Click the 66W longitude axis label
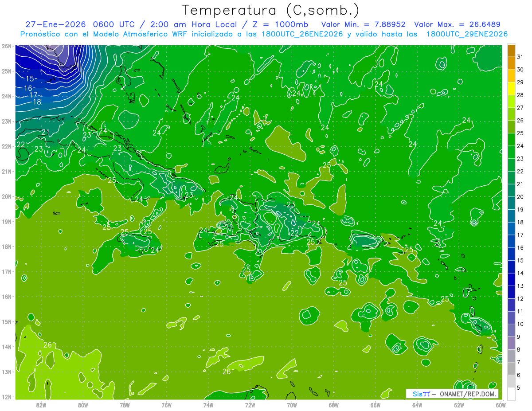Viewport: 532px width, 411px height. (x=376, y=405)
